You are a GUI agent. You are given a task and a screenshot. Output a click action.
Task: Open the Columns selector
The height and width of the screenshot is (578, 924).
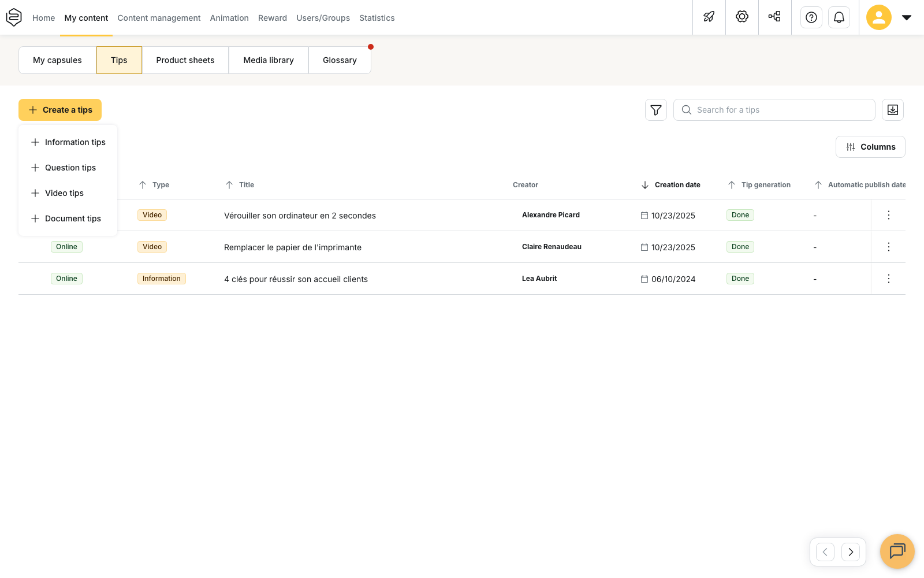click(870, 147)
